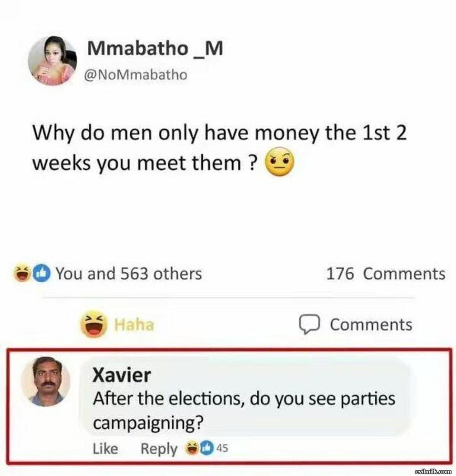Image resolution: width=456 pixels, height=476 pixels.
Task: Click the Mmabatho _M display name
Action: pos(155,49)
